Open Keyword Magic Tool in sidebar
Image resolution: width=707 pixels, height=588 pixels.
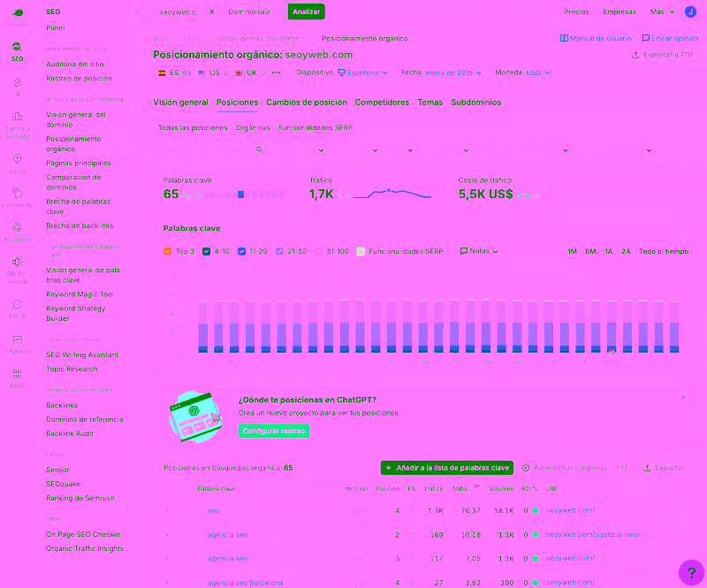click(80, 294)
